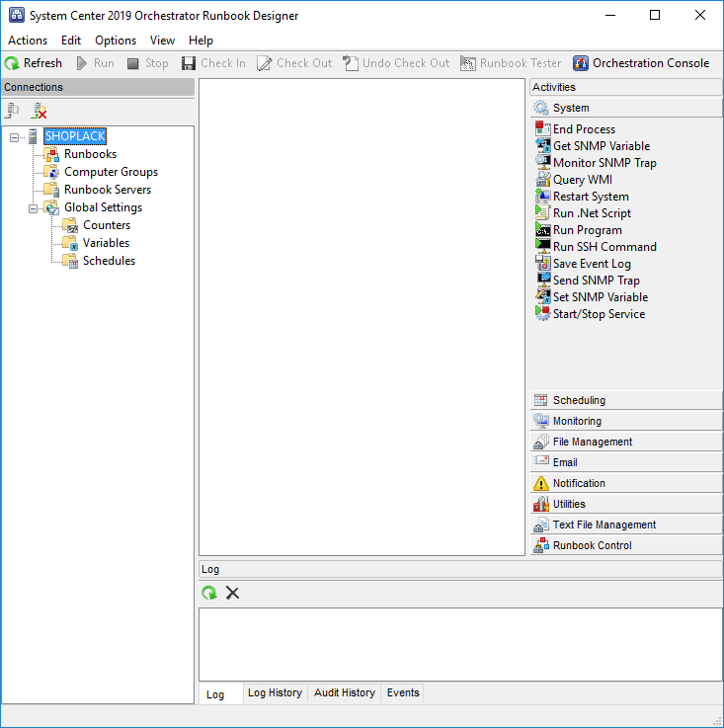Select the Get SNMP Variable activity
Image resolution: width=724 pixels, height=728 pixels.
click(593, 146)
